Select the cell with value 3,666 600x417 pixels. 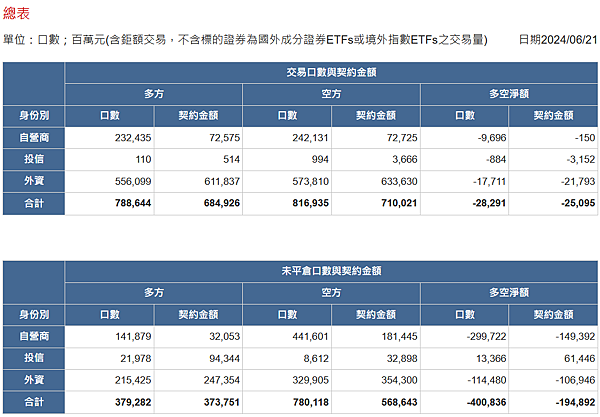tap(376, 160)
